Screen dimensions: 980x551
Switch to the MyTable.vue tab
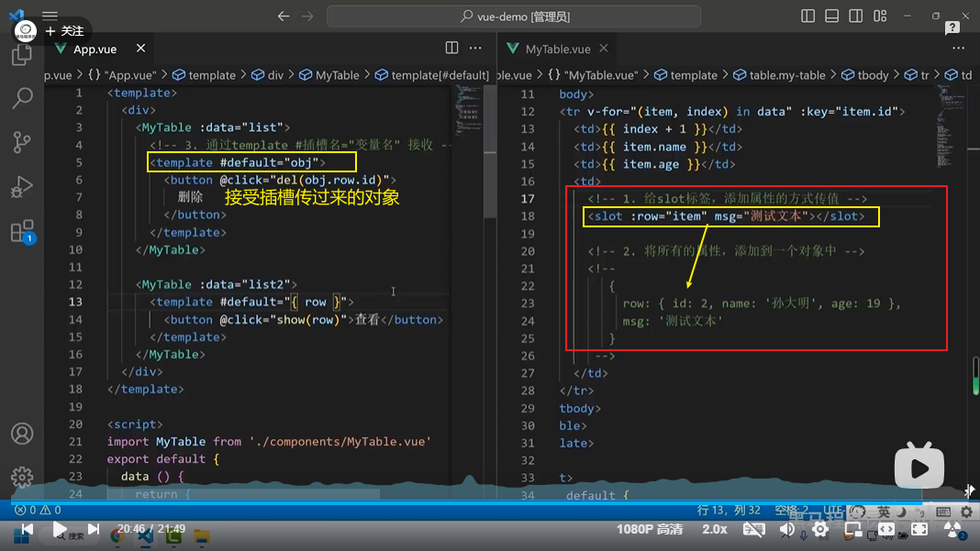tap(557, 49)
